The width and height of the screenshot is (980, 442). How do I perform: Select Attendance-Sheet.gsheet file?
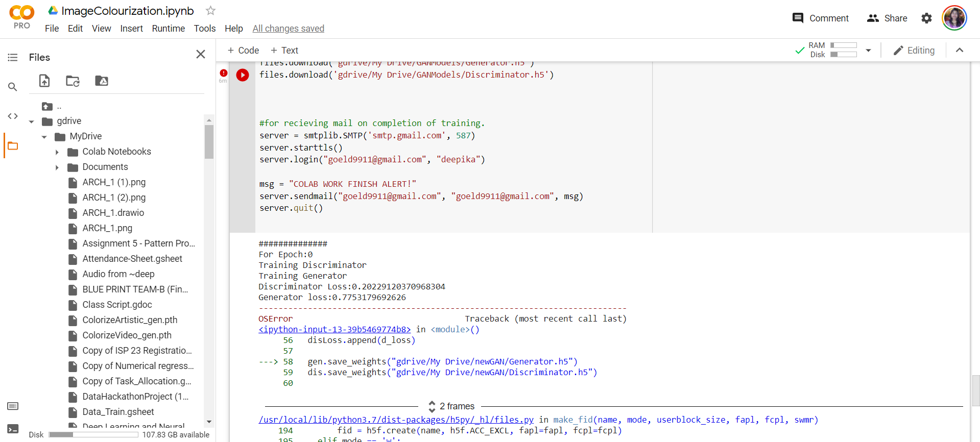click(x=132, y=259)
